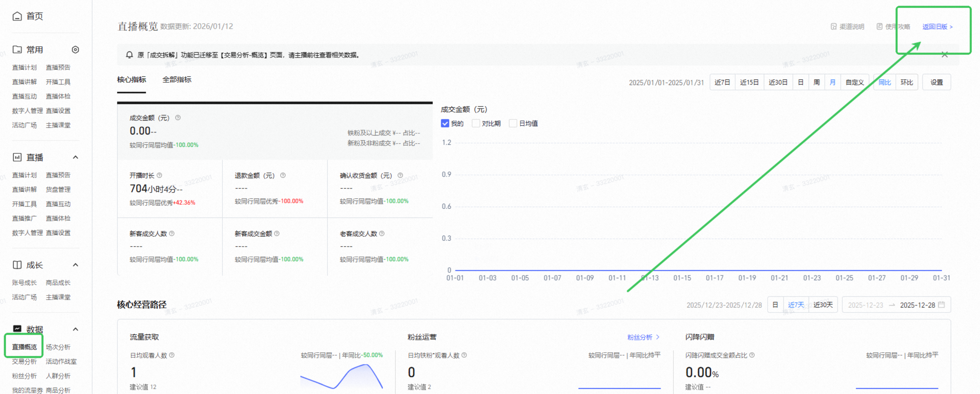Click the help icon beside 日均观看人数
The width and height of the screenshot is (980, 394).
click(172, 355)
